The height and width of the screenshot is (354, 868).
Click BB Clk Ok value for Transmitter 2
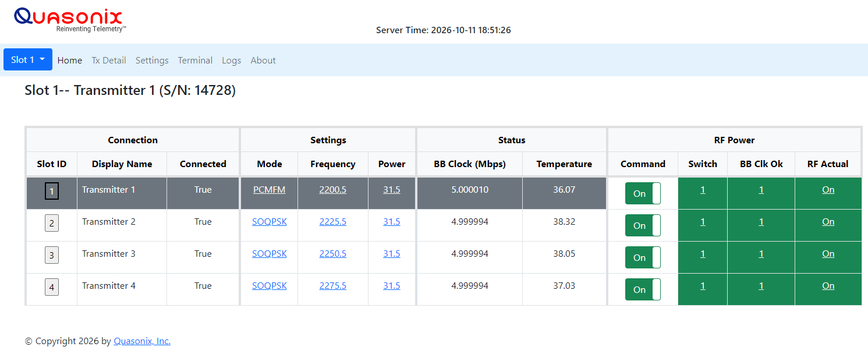pyautogui.click(x=761, y=222)
